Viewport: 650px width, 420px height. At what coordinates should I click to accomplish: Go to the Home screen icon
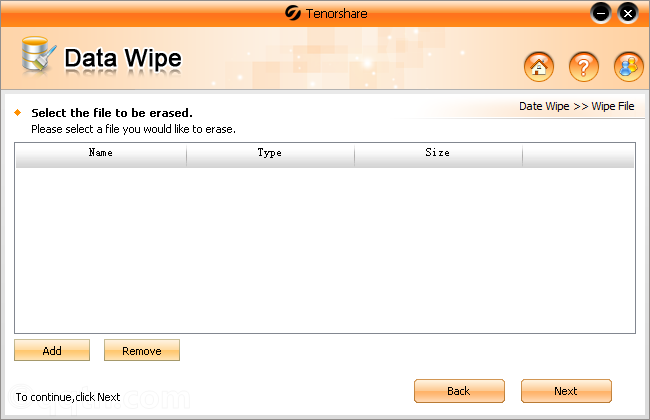tap(539, 67)
